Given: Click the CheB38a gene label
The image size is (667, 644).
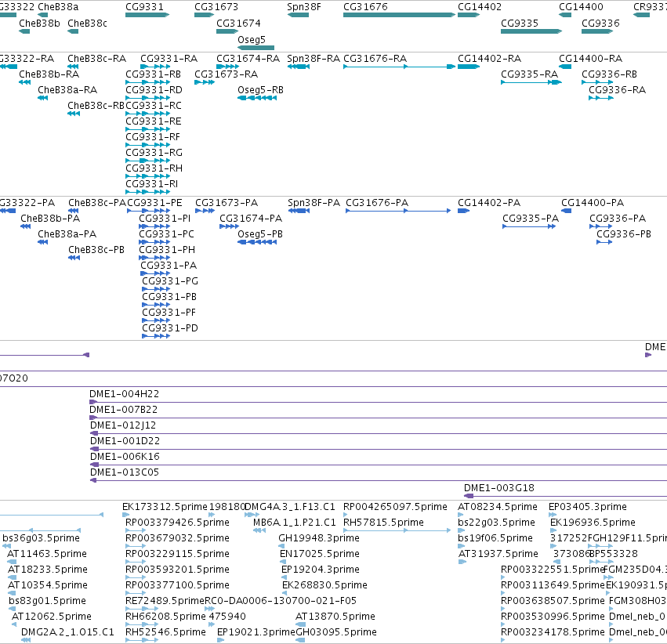Looking at the screenshot, I should tap(58, 7).
